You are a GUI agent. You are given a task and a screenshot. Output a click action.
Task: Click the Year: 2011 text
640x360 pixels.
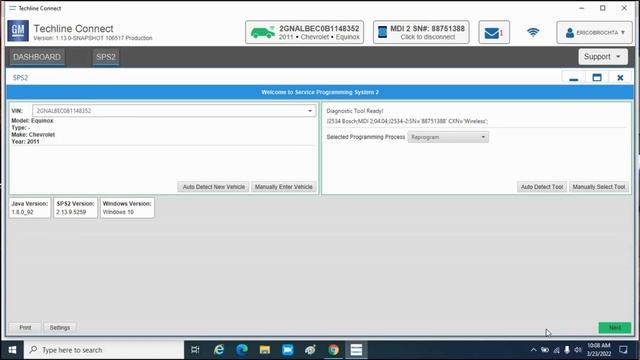coord(25,142)
